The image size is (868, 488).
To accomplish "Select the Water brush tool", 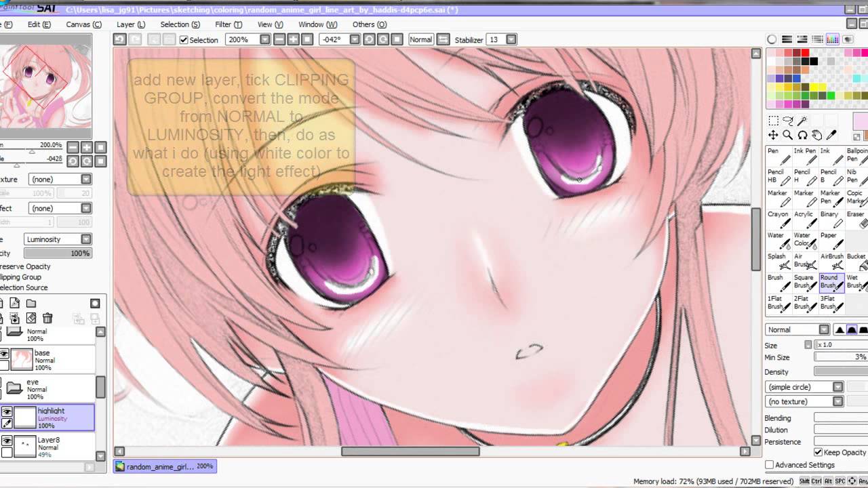I will [x=778, y=239].
